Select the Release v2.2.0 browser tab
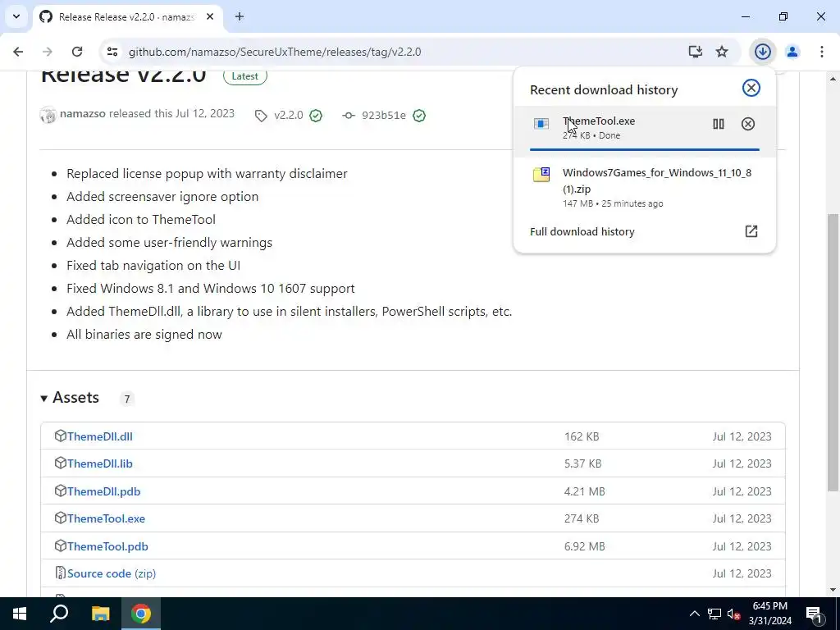Screen dimensions: 840x630 point(126,17)
